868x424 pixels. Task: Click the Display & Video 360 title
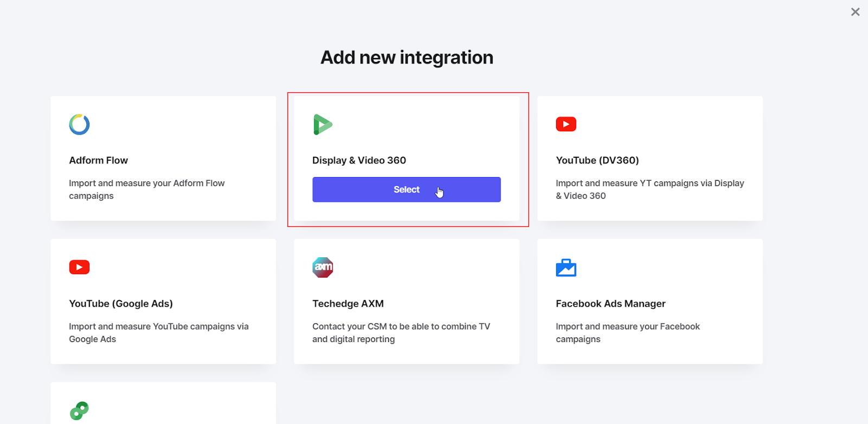359,160
